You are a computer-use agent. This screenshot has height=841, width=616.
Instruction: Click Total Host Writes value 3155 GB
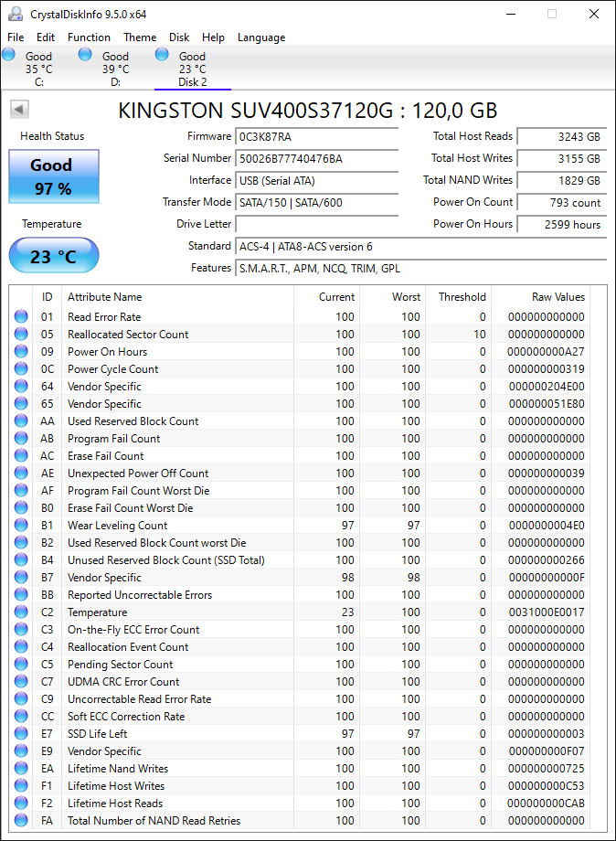click(562, 159)
